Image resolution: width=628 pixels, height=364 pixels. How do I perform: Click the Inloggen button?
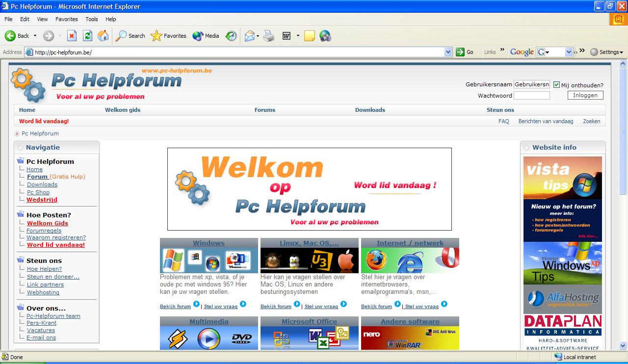pos(585,95)
